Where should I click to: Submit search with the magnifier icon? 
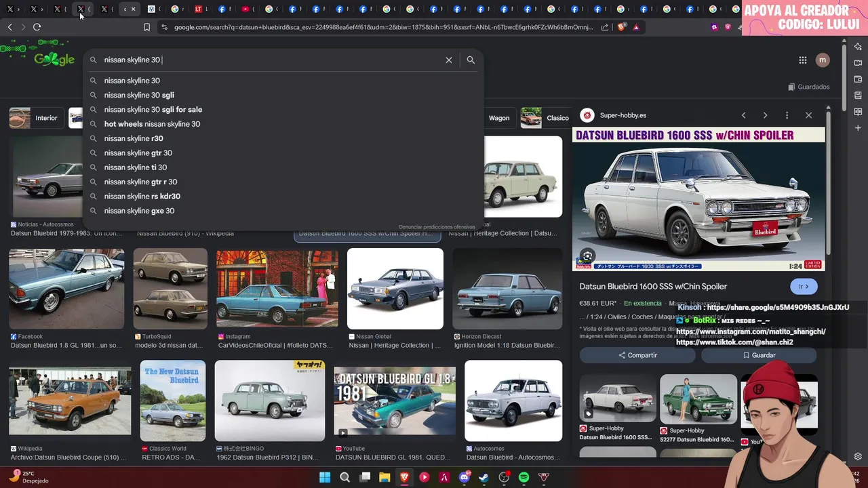point(471,60)
